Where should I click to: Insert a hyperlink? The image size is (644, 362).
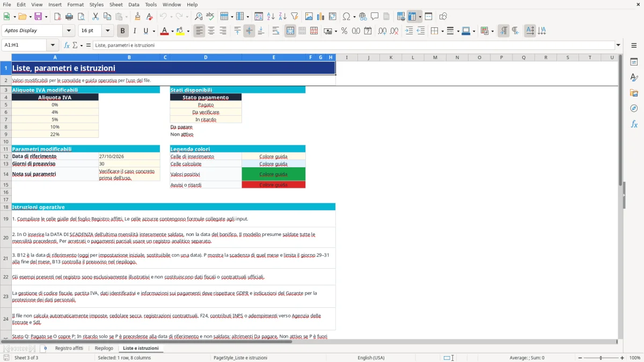[363, 17]
